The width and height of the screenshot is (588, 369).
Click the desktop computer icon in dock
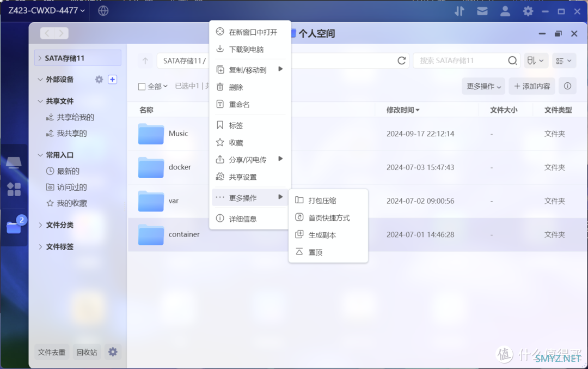pyautogui.click(x=14, y=162)
